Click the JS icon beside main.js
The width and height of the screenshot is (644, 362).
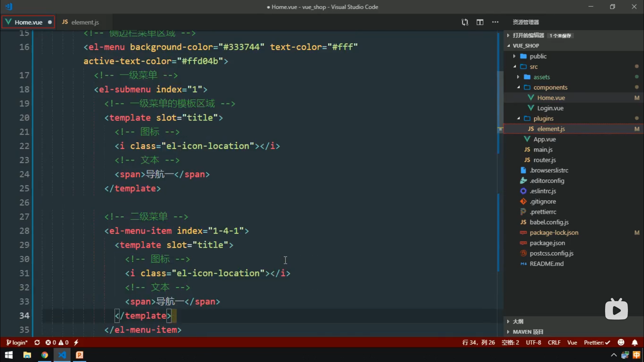[527, 149]
